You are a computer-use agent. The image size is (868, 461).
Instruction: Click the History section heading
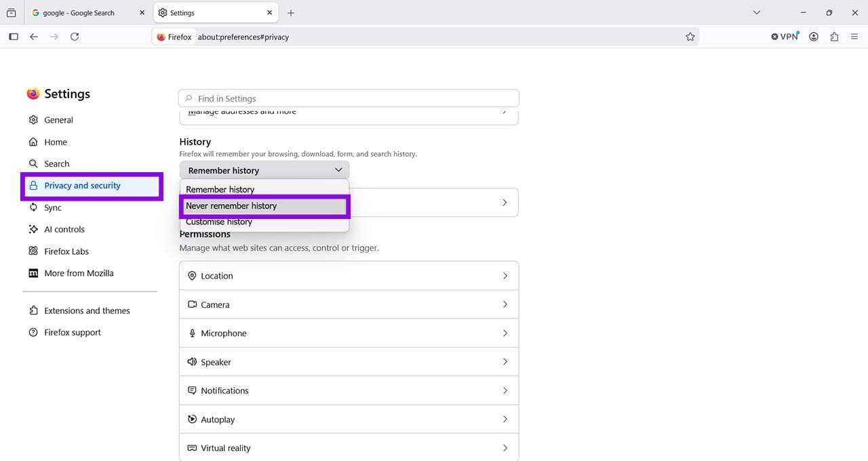[x=195, y=142]
